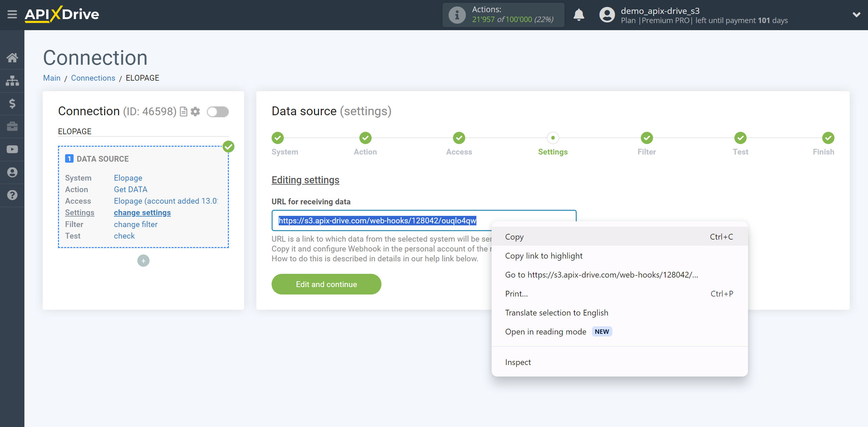Click the Inspect option in context menu

click(518, 362)
